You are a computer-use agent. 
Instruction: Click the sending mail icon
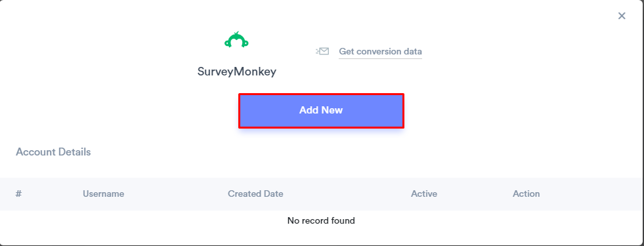[x=322, y=51]
